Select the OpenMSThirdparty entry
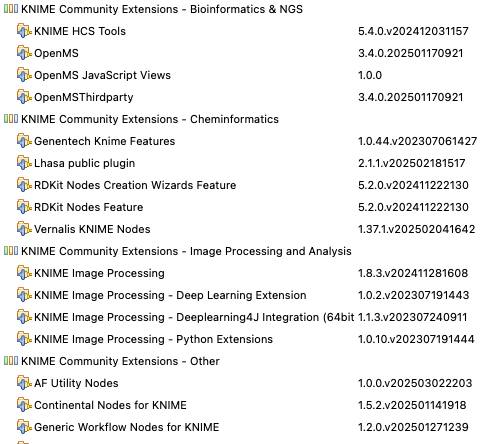483x444 pixels. click(84, 97)
